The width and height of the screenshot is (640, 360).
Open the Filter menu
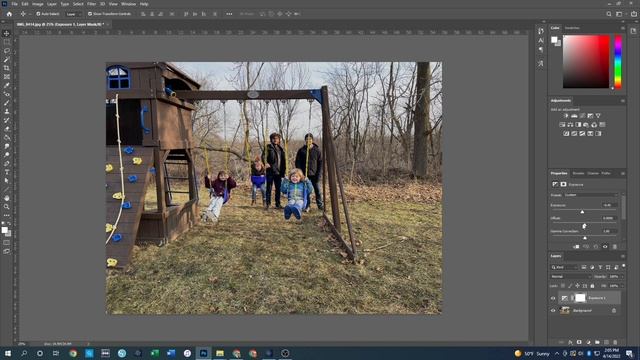tap(91, 4)
